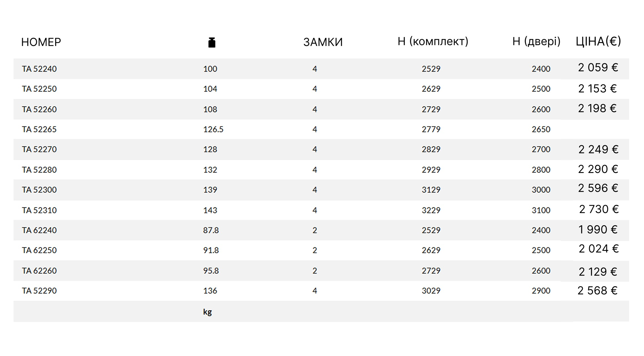Click the 2 596 € price

click(598, 188)
